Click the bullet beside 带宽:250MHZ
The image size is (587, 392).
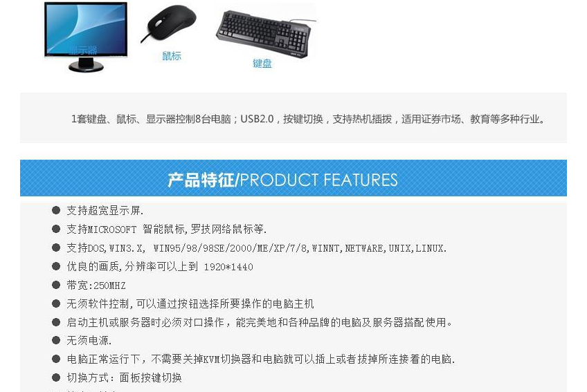pos(56,285)
